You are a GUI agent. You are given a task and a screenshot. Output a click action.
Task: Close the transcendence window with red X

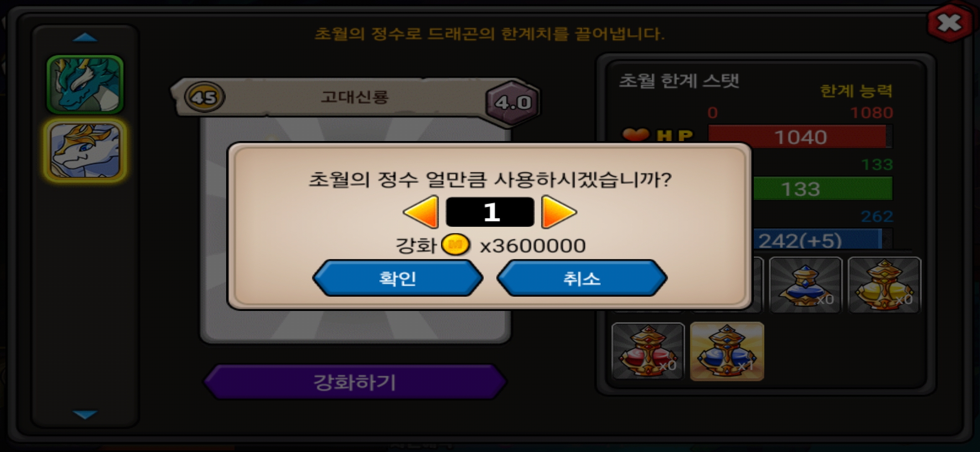[950, 23]
